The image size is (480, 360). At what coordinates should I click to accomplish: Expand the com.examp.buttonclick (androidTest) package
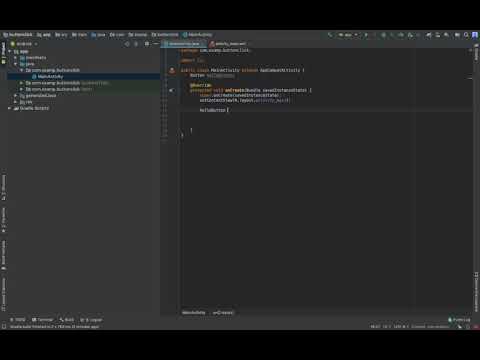[x=22, y=83]
